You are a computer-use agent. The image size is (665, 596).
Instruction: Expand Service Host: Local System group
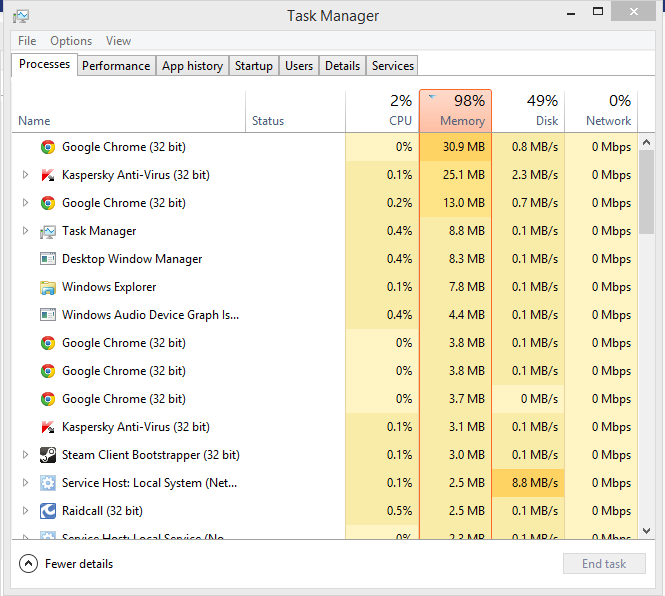(25, 483)
